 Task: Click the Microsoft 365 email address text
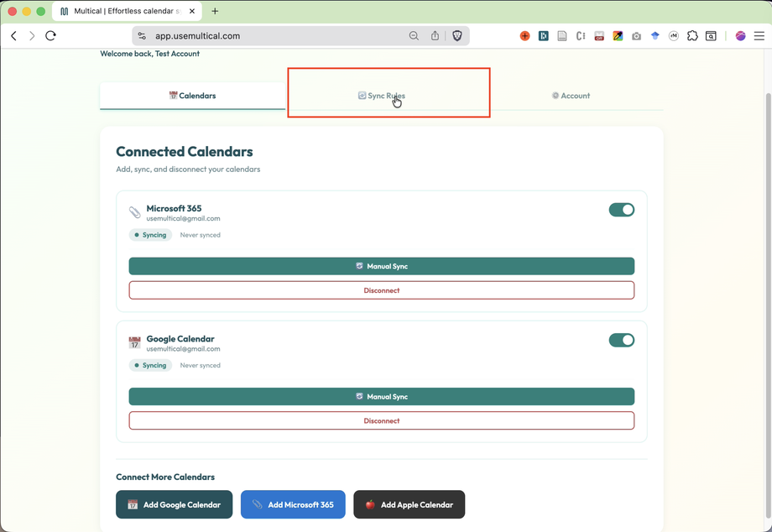pyautogui.click(x=183, y=218)
